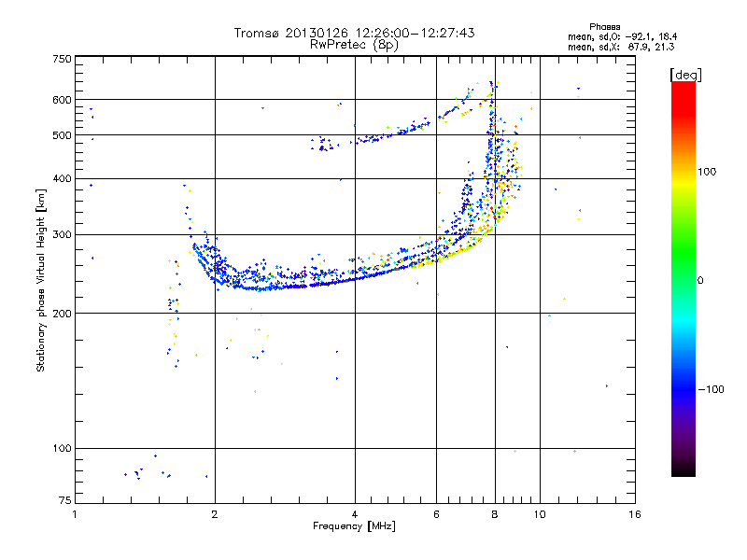Click the y-axis tick label '200'
Screen dimensions: 747x560
[x=62, y=314]
